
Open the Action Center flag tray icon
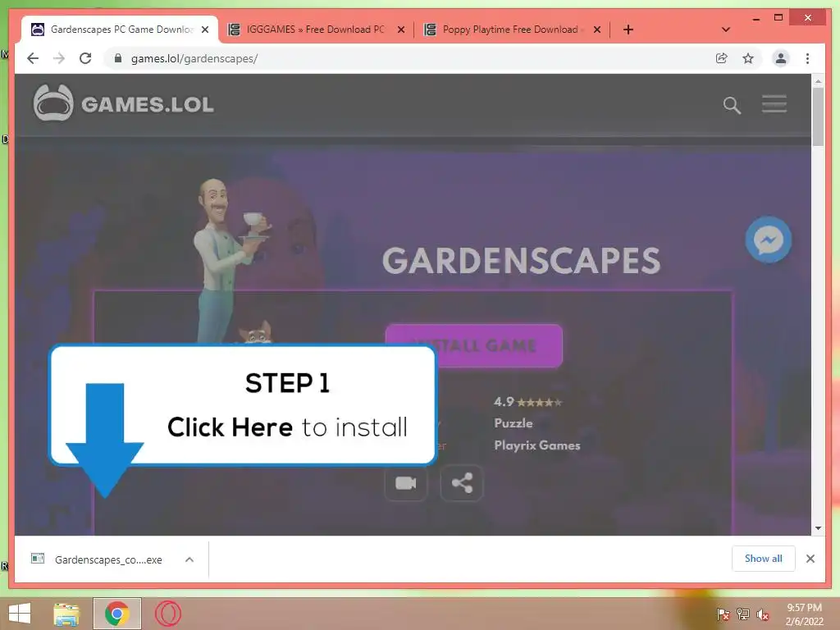tap(723, 614)
